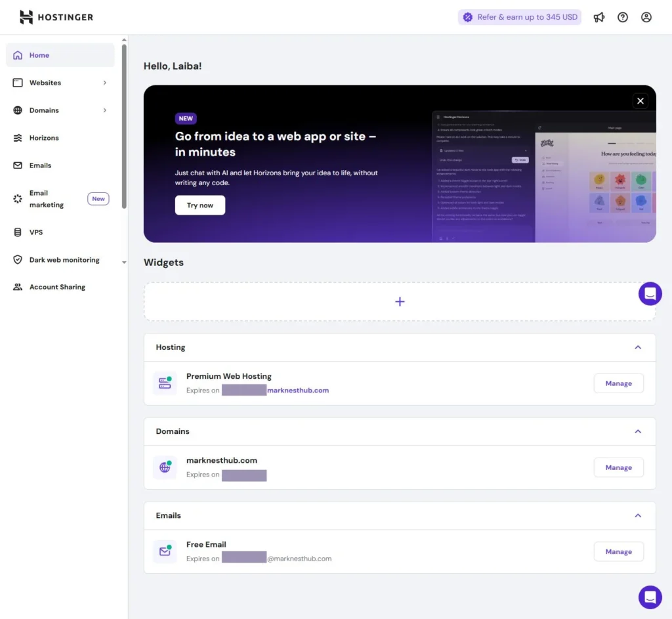Go to Home in the sidebar
Viewport: 672px width, 619px height.
[60, 55]
